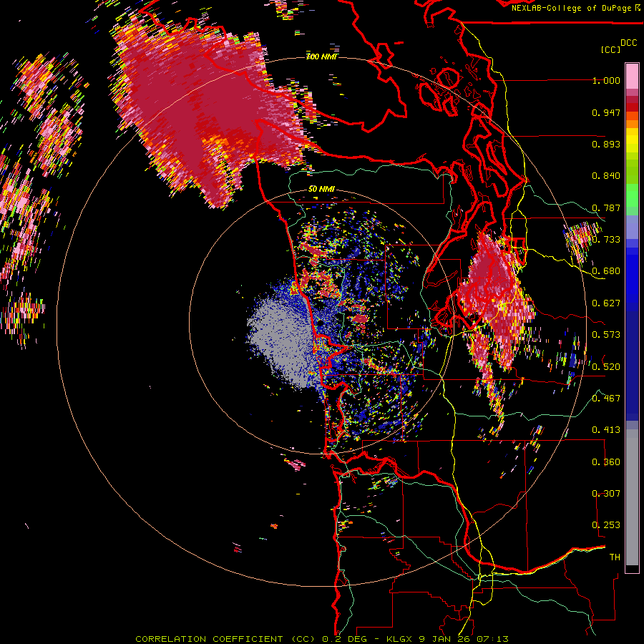Image resolution: width=644 pixels, height=644 pixels.
Task: Click the 07:13 timestamp in the caption
Action: 492,639
